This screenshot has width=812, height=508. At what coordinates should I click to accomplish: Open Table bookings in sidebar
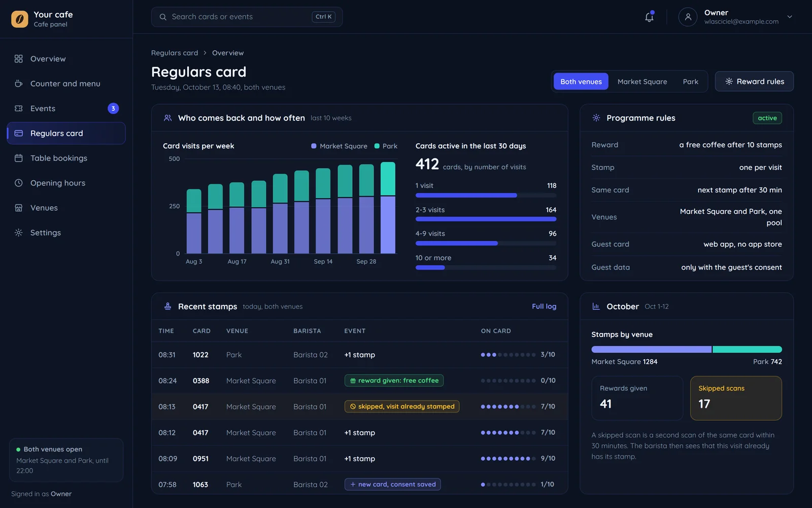tap(66, 158)
